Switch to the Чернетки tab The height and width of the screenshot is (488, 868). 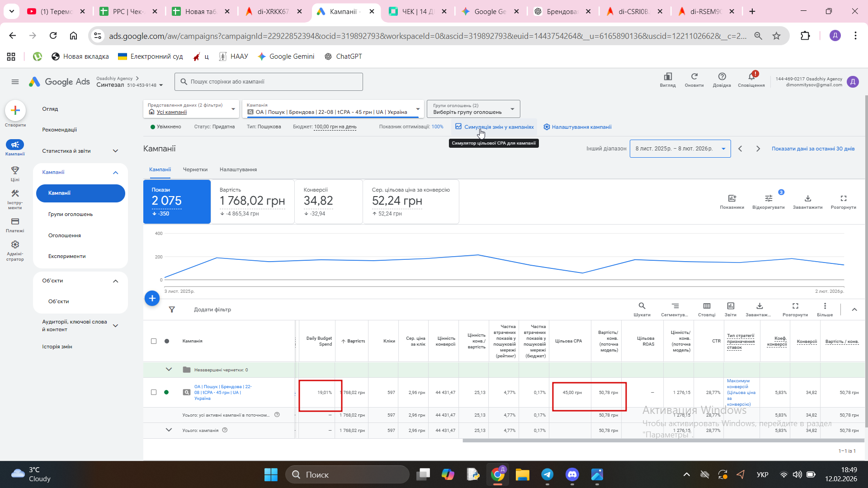195,169
